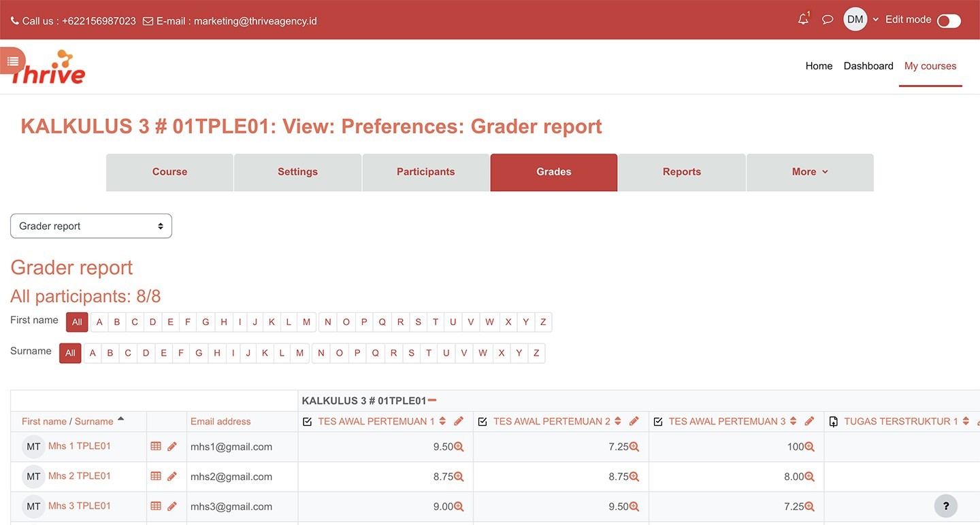Viewport: 980px width, 525px height.
Task: Click the help question mark button
Action: click(x=945, y=506)
